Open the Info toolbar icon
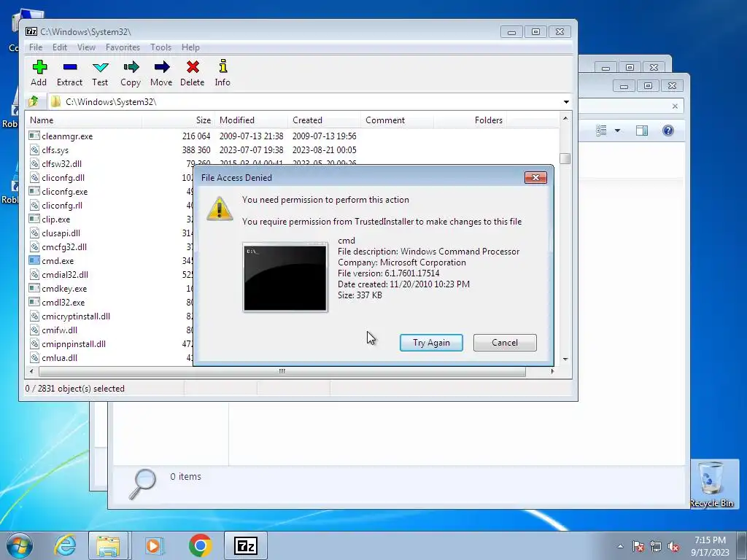 [x=222, y=66]
